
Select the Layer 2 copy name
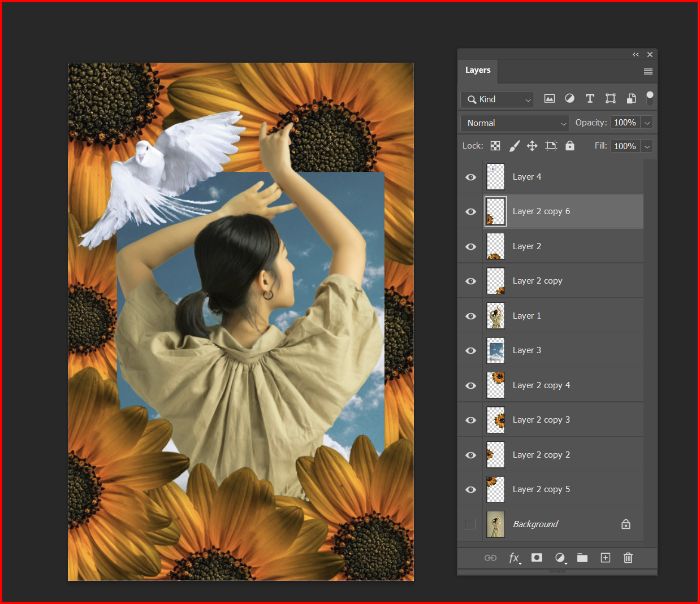tap(537, 281)
